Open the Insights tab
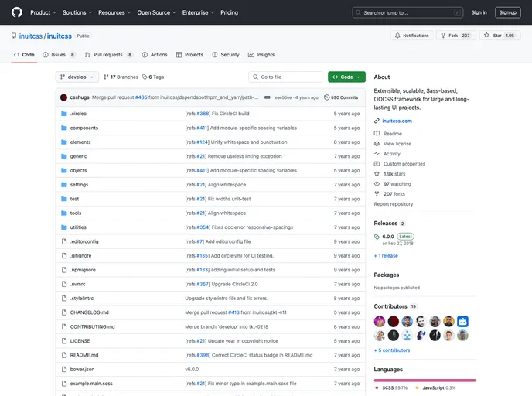This screenshot has height=396, width=532. [x=261, y=55]
